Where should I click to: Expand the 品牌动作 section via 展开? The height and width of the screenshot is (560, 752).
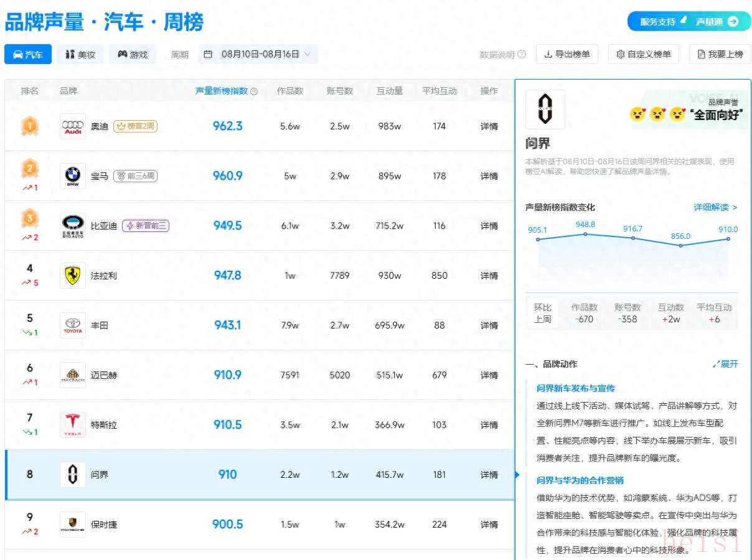725,364
